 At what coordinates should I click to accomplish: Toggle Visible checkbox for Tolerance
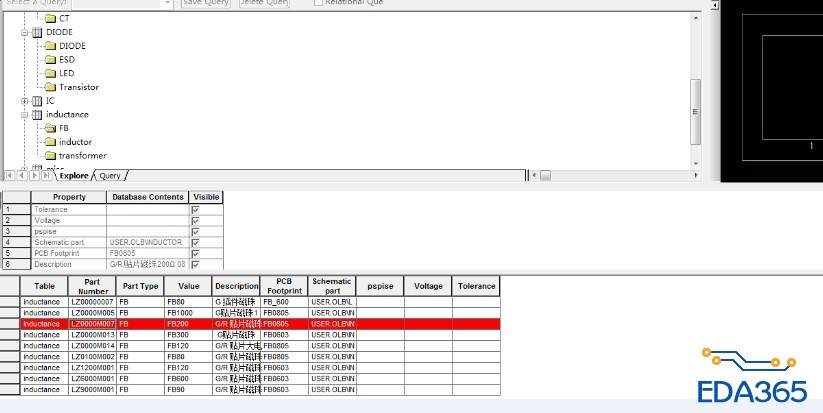coord(195,210)
